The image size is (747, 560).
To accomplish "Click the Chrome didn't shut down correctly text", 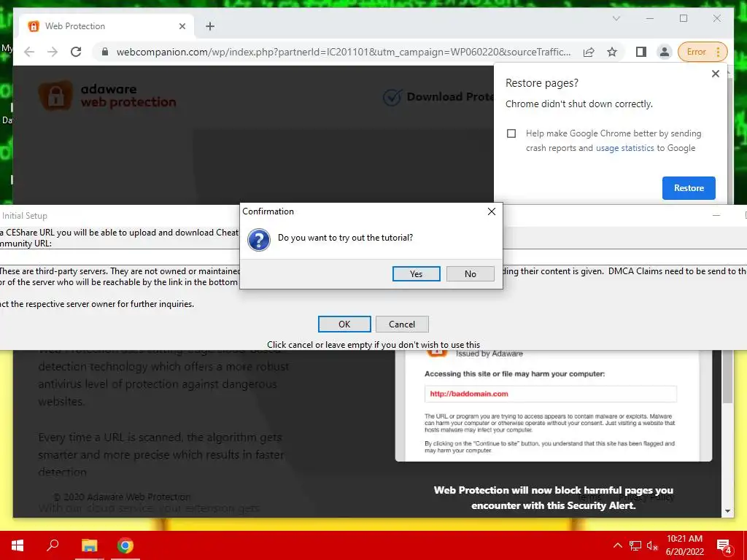I will point(578,104).
